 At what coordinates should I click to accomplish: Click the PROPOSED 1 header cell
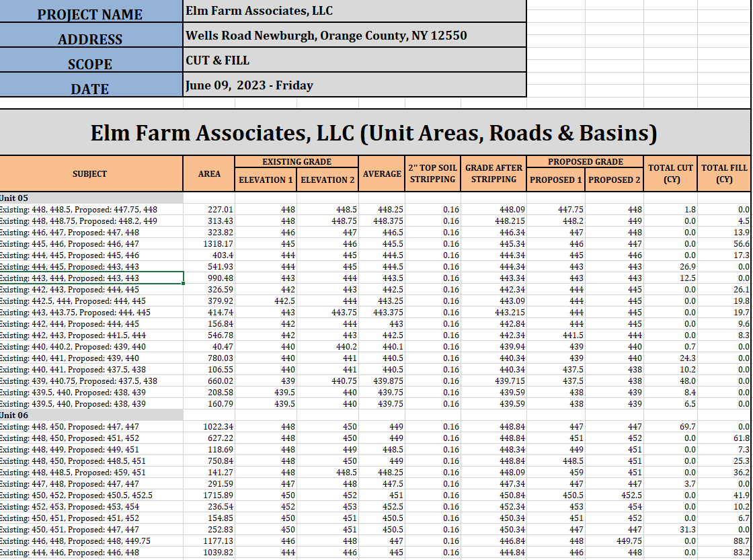click(556, 179)
